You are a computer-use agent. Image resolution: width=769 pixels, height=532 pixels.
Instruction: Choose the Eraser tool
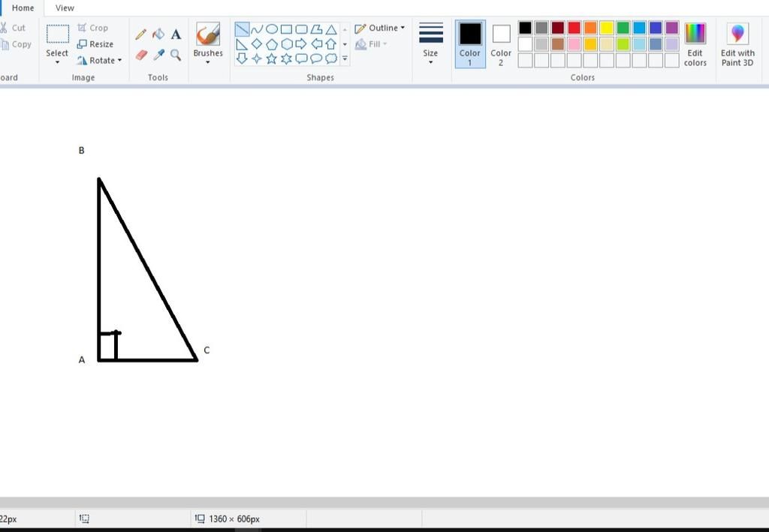[140, 55]
